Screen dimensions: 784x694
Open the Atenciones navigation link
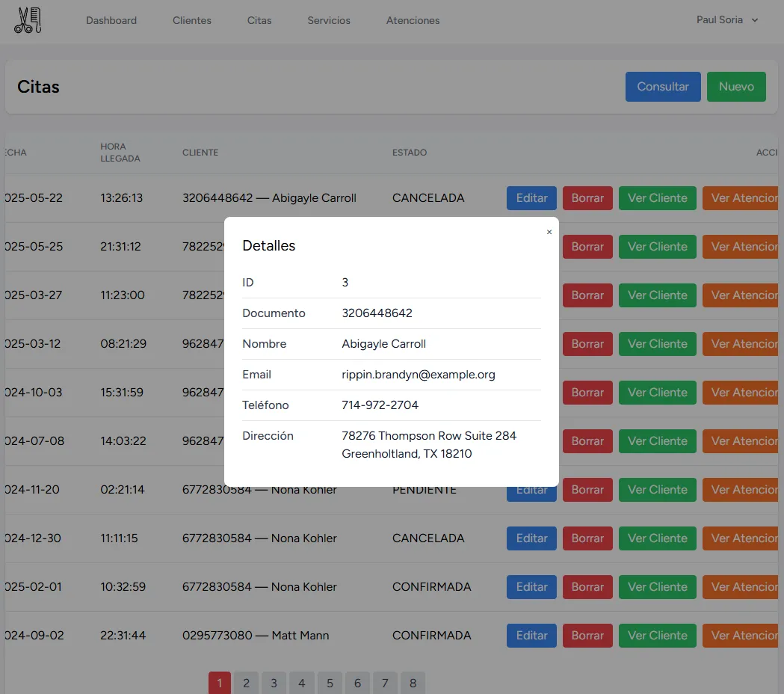(x=413, y=20)
